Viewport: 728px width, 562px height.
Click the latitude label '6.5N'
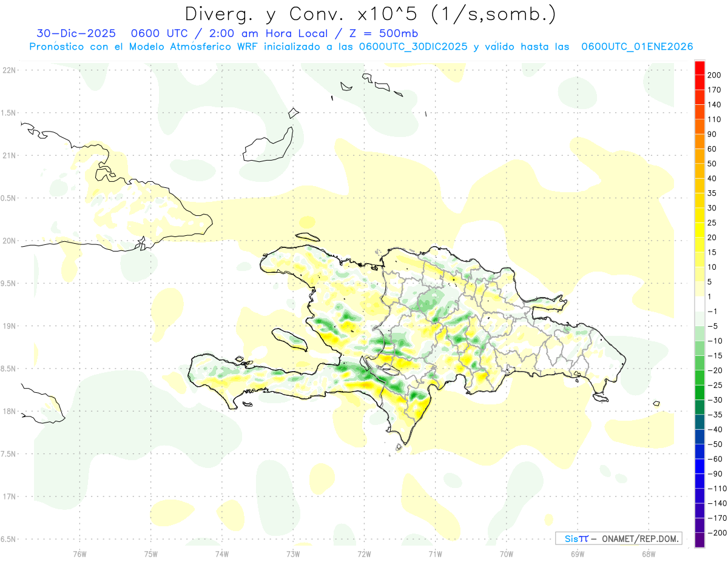(x=8, y=539)
